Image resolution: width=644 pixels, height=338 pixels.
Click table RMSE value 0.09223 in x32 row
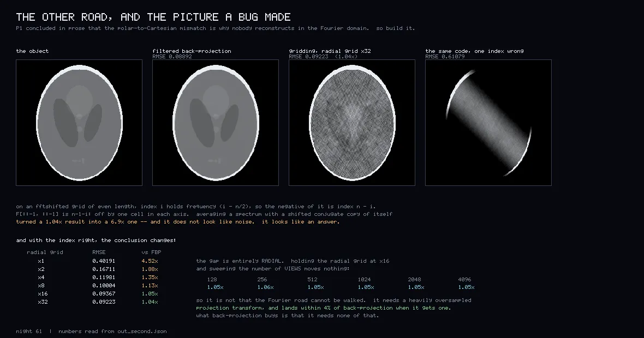pos(104,302)
